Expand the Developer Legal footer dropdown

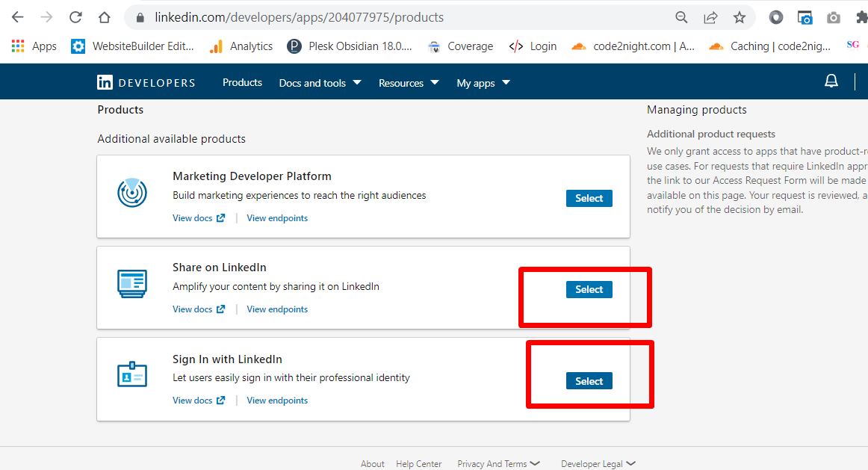pos(598,464)
